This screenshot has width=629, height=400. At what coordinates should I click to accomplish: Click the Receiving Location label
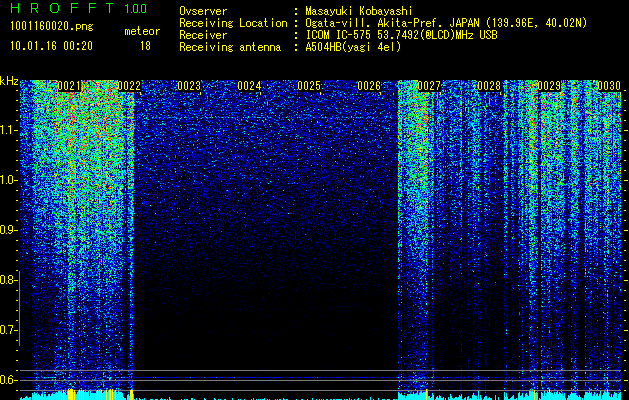233,23
